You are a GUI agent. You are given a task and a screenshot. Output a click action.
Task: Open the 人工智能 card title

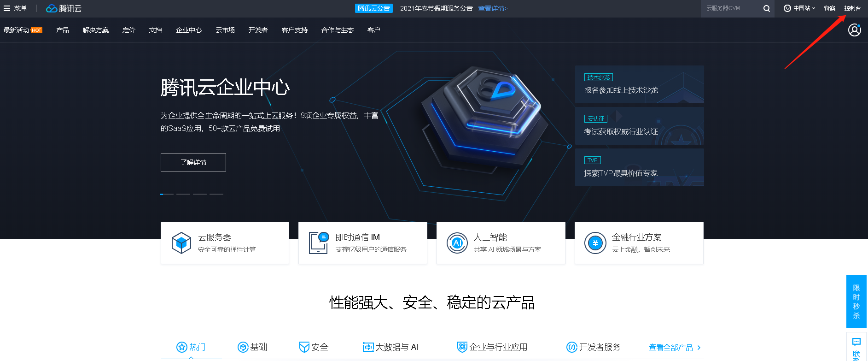click(490, 237)
